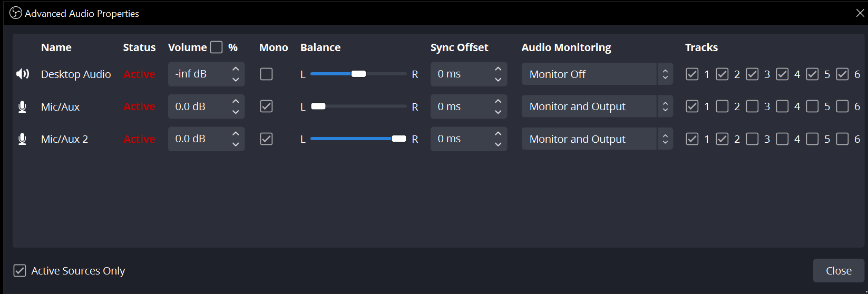The image size is (868, 294).
Task: Click the Desktop Audio source name
Action: point(76,74)
